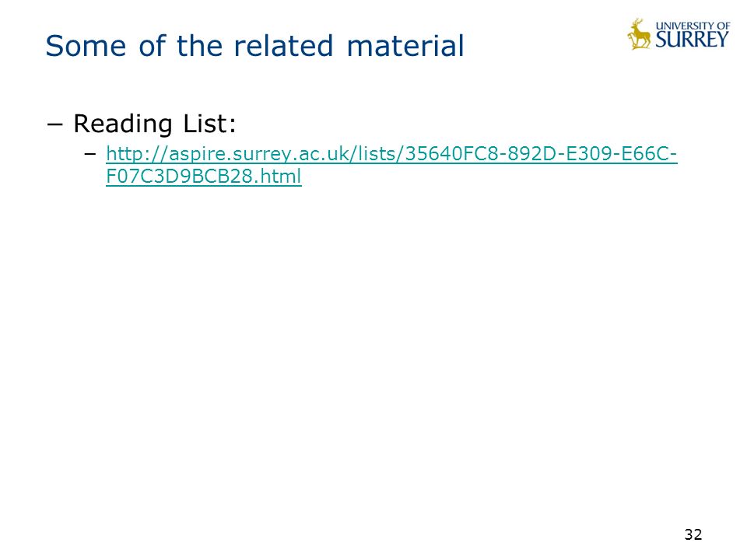Screen dimensions: 747x560
Task: Click the golden stag logo icon
Action: click(640, 34)
